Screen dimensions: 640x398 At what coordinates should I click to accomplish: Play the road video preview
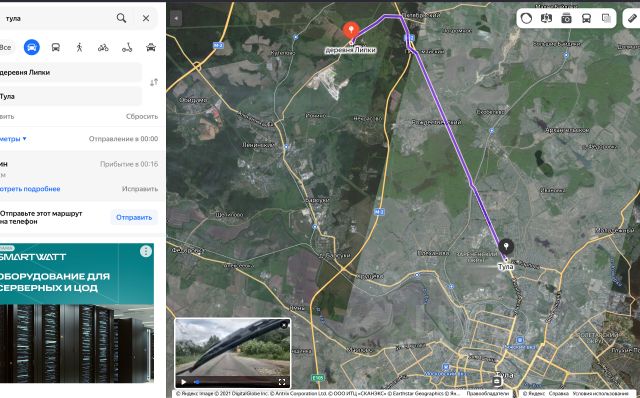[184, 382]
